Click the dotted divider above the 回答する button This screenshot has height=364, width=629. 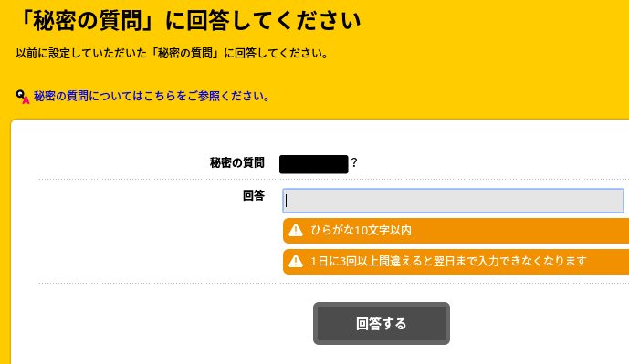coord(332,283)
